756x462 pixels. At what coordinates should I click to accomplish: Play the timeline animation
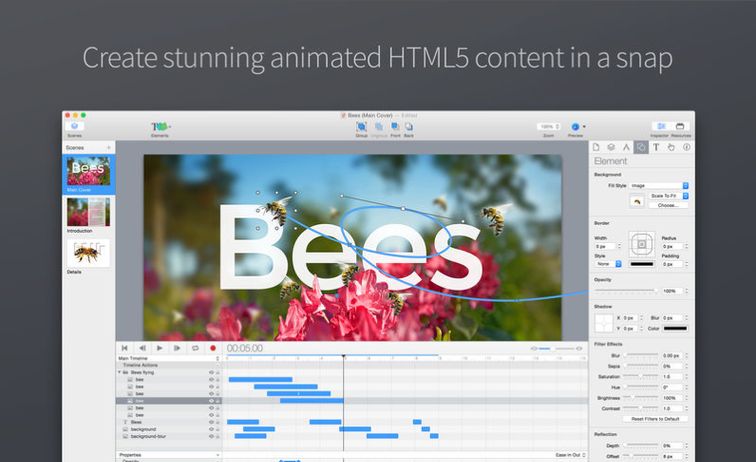(159, 348)
